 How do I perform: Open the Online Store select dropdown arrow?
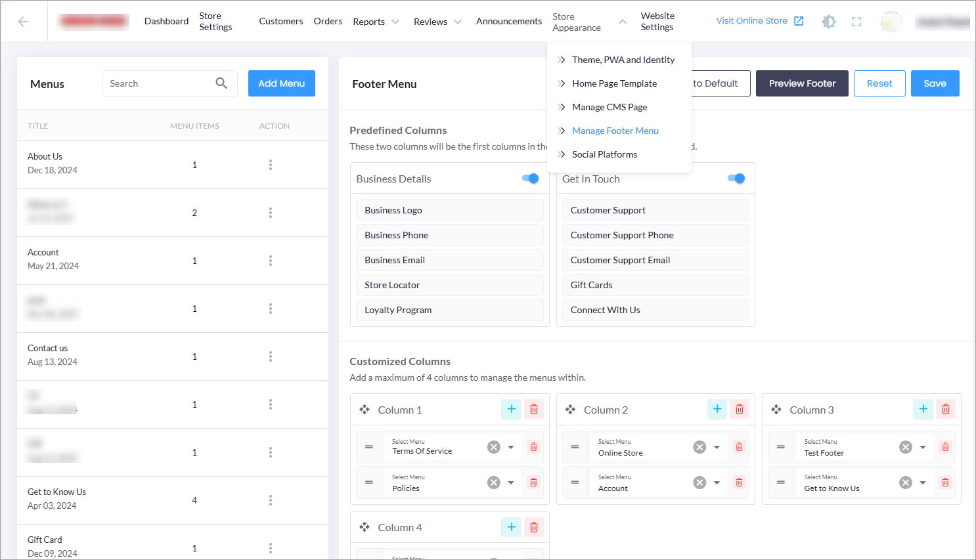click(717, 447)
